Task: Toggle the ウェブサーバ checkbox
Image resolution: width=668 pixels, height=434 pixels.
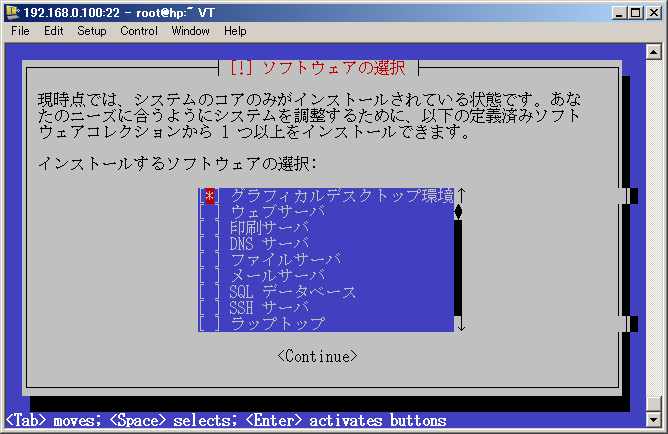Action: pyautogui.click(x=210, y=212)
